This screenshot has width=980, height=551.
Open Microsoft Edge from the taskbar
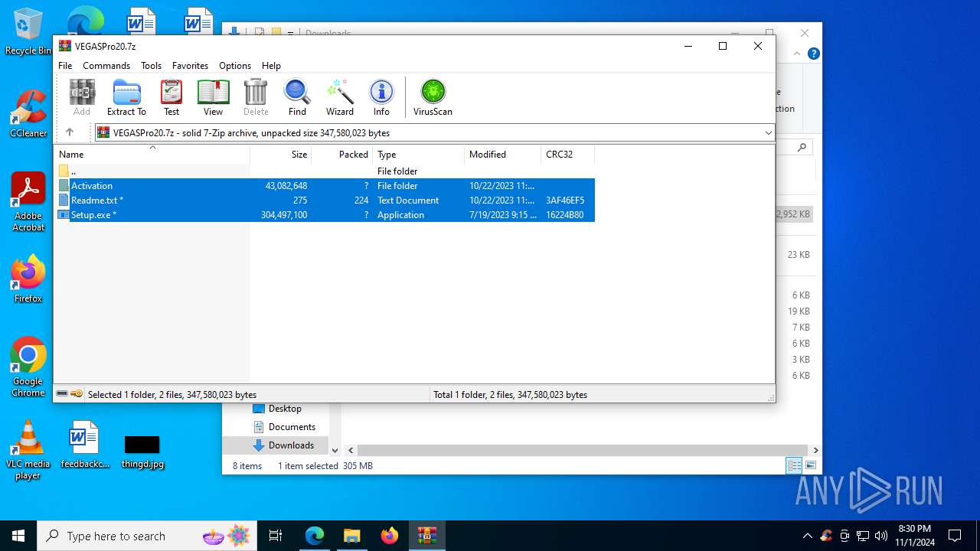click(315, 536)
